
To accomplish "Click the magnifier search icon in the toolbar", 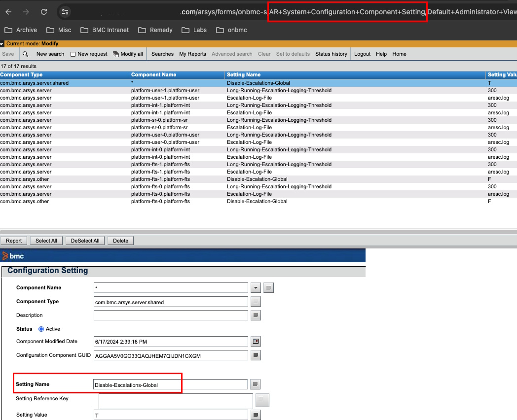I will [25, 54].
